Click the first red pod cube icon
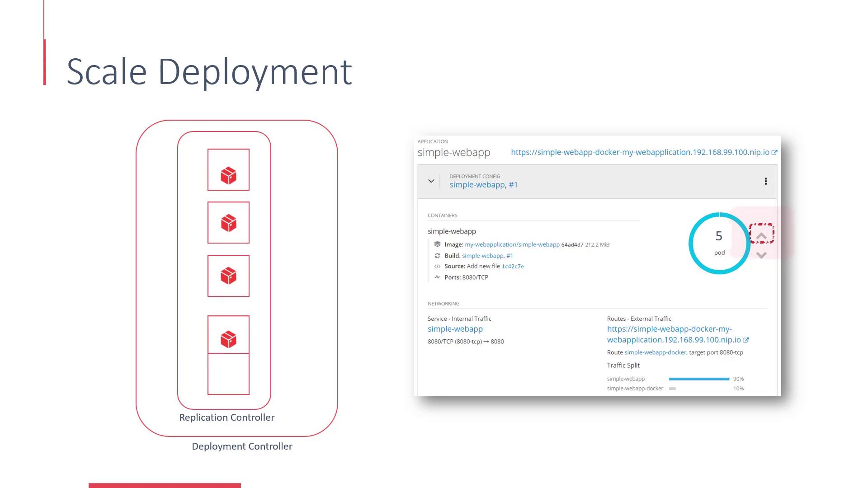Viewport: 868px width, 488px height. point(228,175)
